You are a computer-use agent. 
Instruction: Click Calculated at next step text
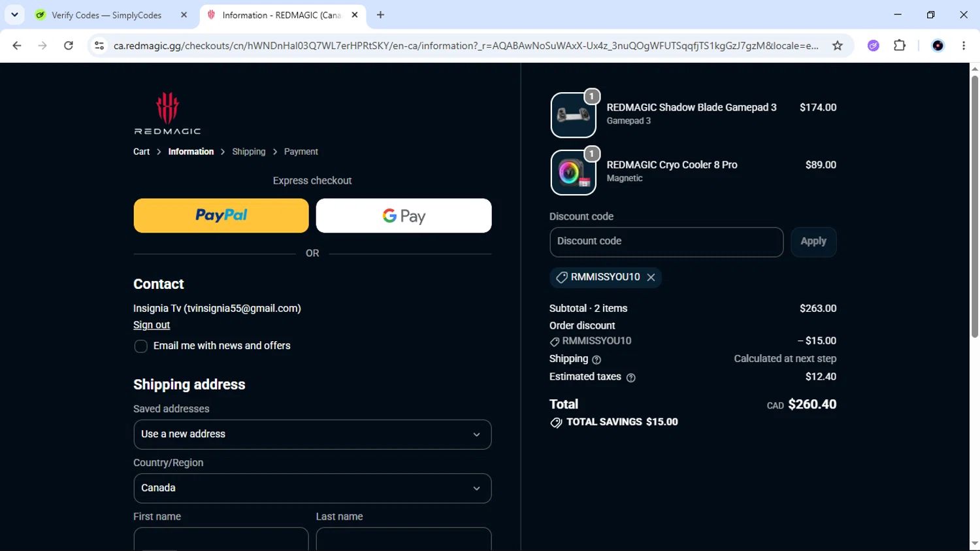pos(785,359)
